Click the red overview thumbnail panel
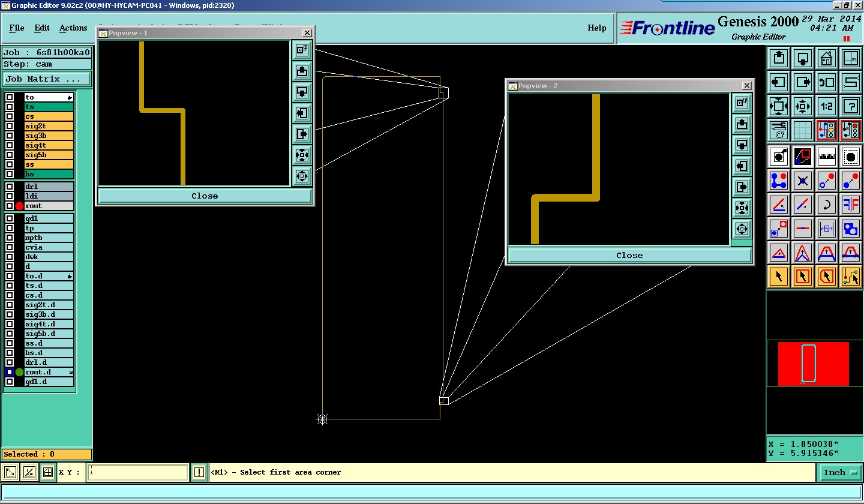The height and width of the screenshot is (504, 864). tap(814, 364)
